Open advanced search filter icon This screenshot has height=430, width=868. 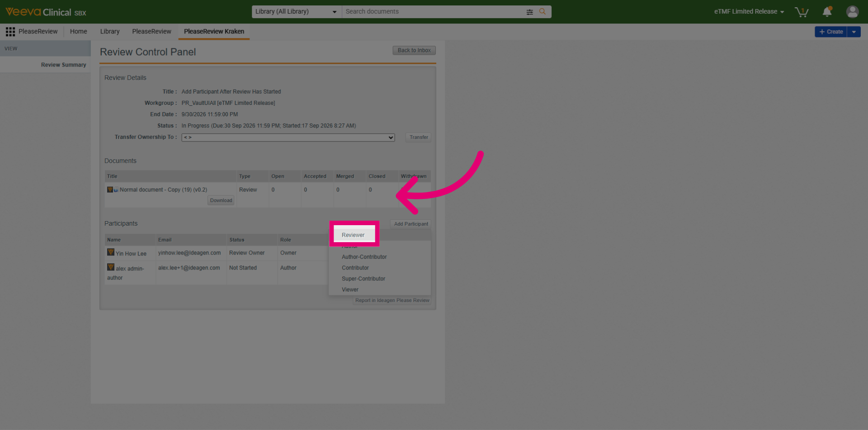click(x=530, y=12)
